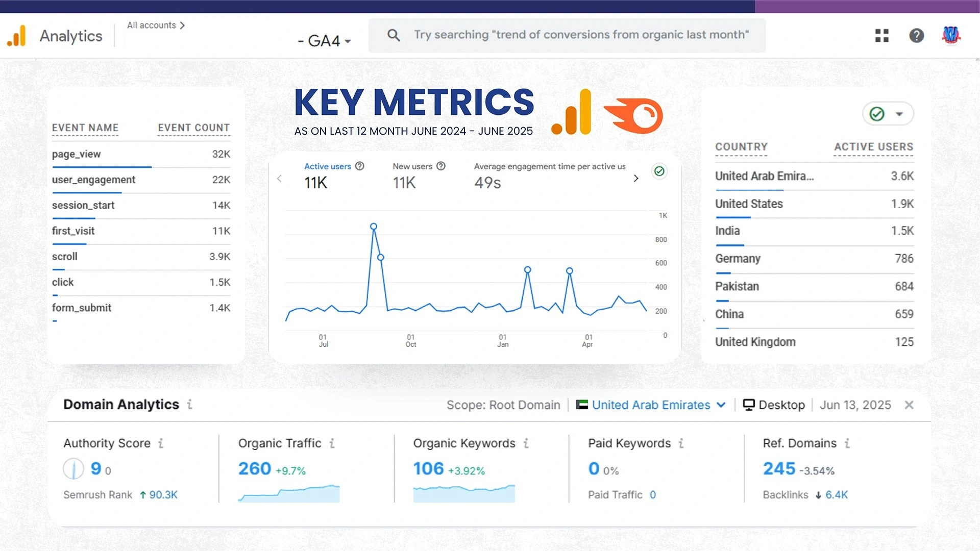This screenshot has width=980, height=551.
Task: Click Active users help icon
Action: tap(359, 166)
